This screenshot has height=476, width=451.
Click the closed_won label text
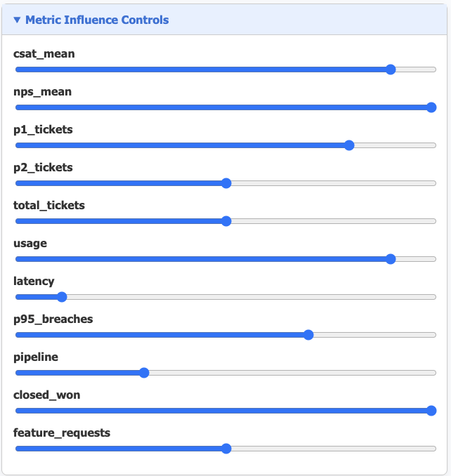(46, 395)
